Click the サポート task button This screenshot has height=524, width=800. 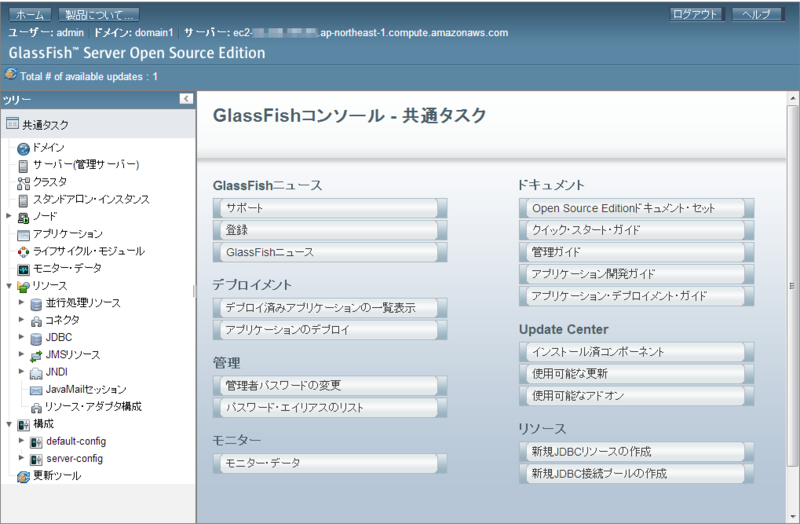[330, 208]
